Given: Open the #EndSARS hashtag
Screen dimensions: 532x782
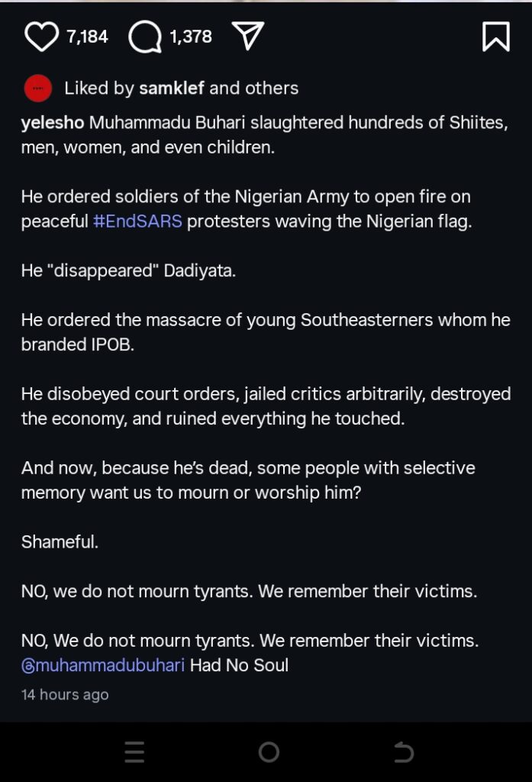Looking at the screenshot, I should pos(137,221).
